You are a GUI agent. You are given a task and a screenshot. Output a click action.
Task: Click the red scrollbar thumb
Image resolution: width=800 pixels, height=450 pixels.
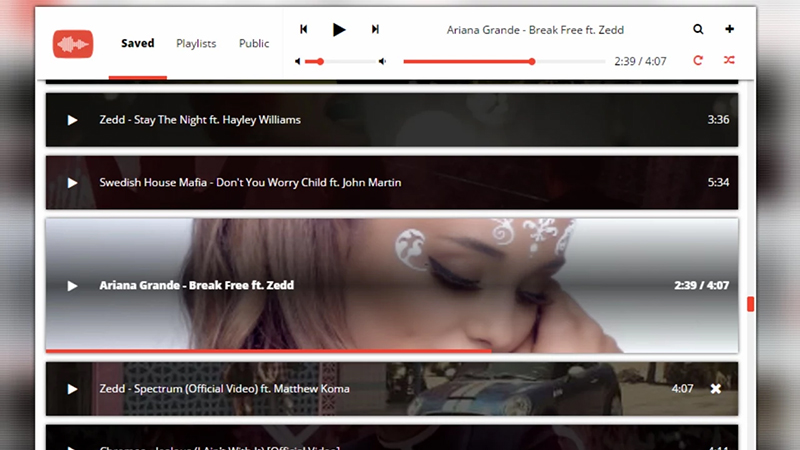(x=751, y=304)
